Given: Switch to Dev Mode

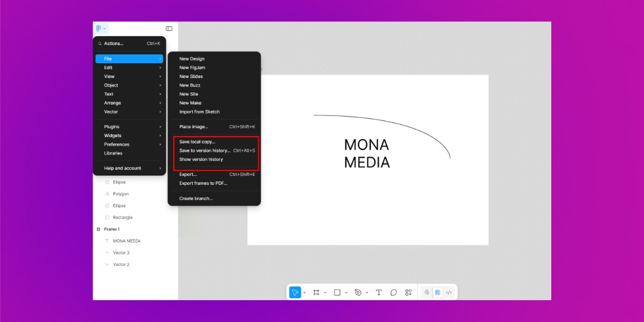Looking at the screenshot, I should (x=449, y=292).
